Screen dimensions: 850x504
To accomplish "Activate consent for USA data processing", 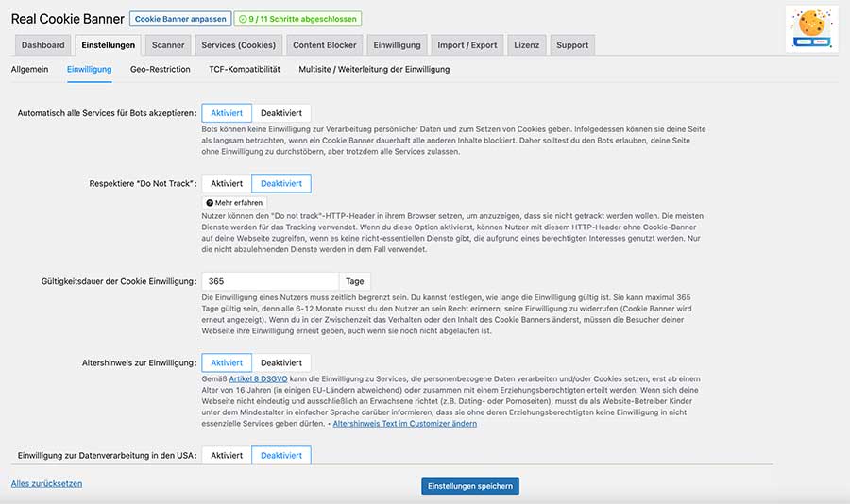I will pos(227,455).
